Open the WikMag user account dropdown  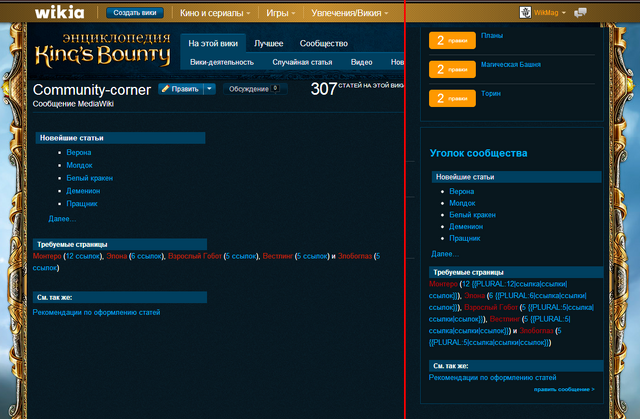549,13
